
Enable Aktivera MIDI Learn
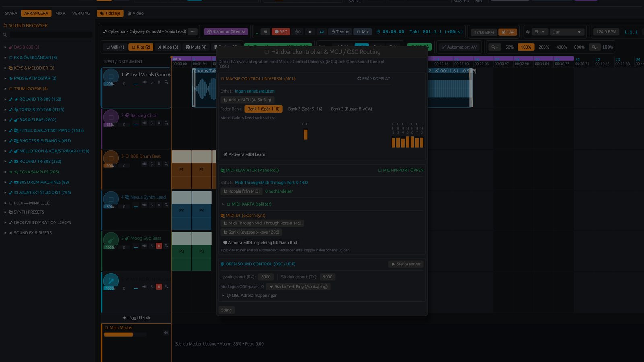click(244, 154)
